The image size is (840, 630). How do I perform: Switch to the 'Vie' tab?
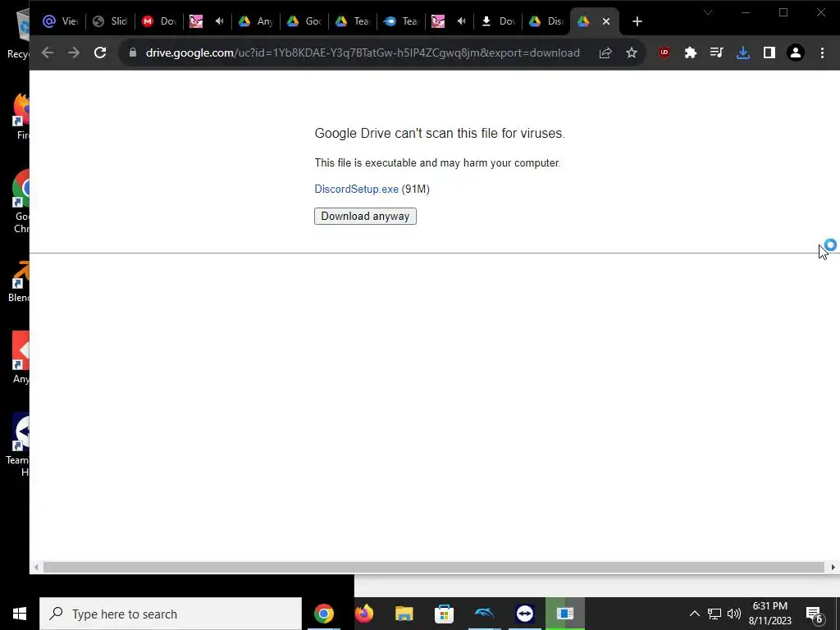(x=61, y=21)
